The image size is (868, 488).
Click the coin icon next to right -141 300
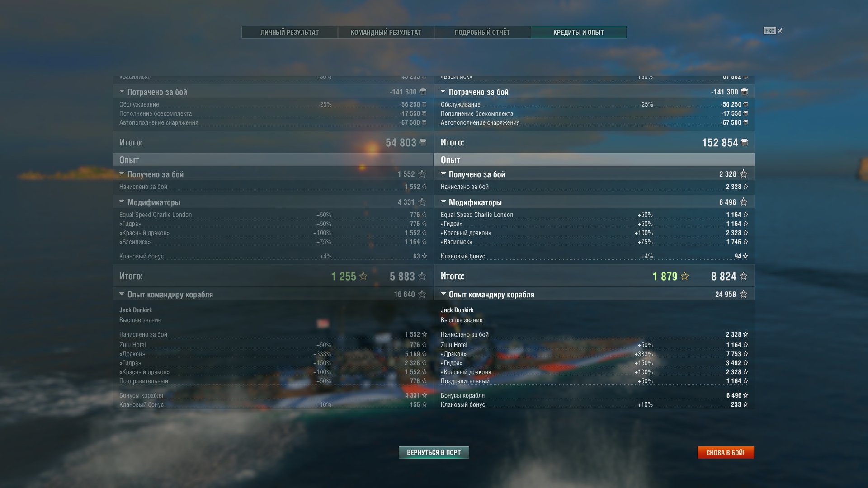pyautogui.click(x=744, y=92)
